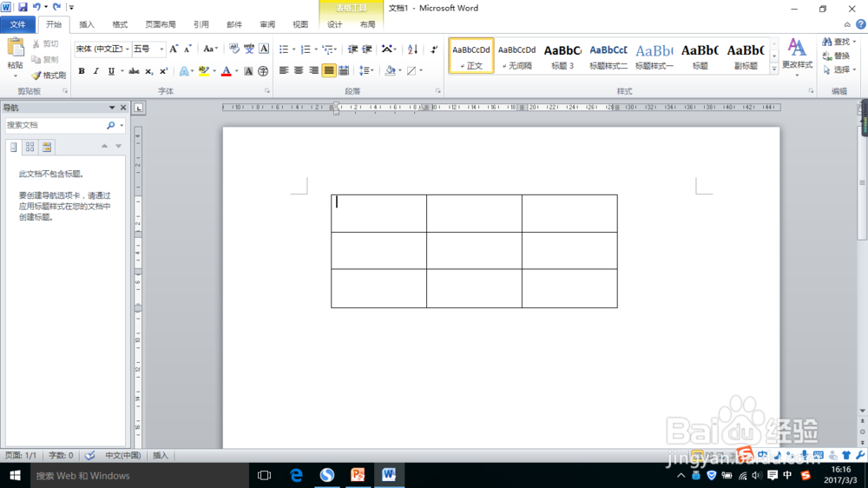Click the Paste (粘贴) icon
This screenshot has height=488, width=868.
(16, 48)
